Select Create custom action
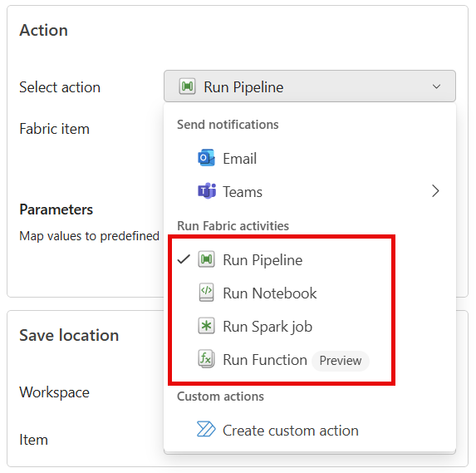 click(310, 430)
